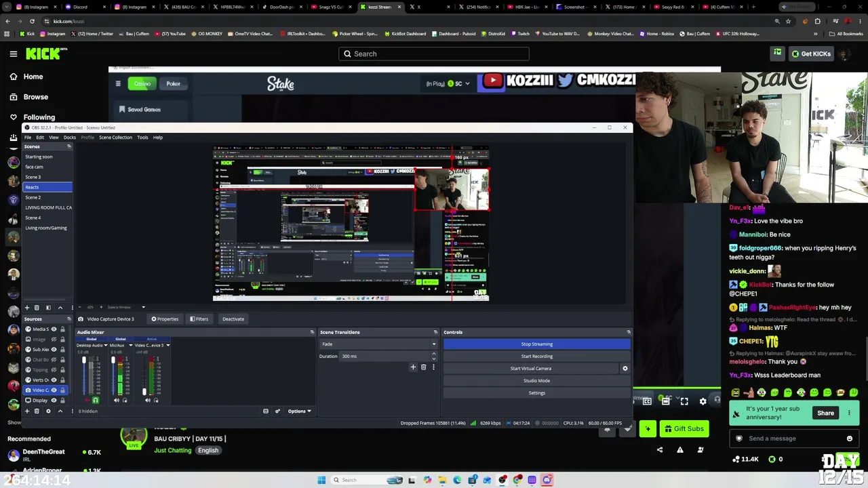Click Start Recording in OBS Controls

pos(537,357)
